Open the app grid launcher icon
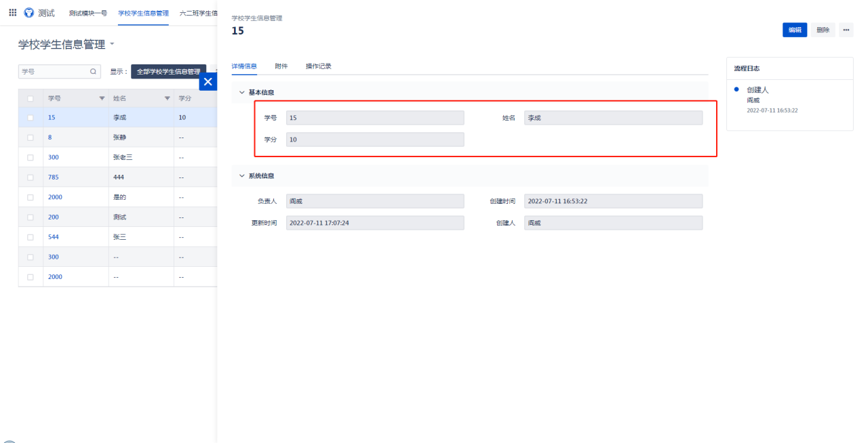868x443 pixels. (x=13, y=13)
